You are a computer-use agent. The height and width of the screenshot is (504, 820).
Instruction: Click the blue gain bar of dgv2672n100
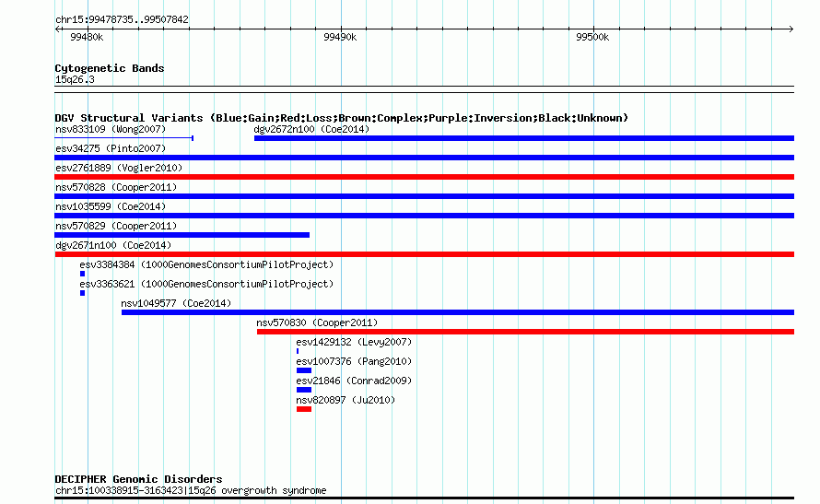524,138
